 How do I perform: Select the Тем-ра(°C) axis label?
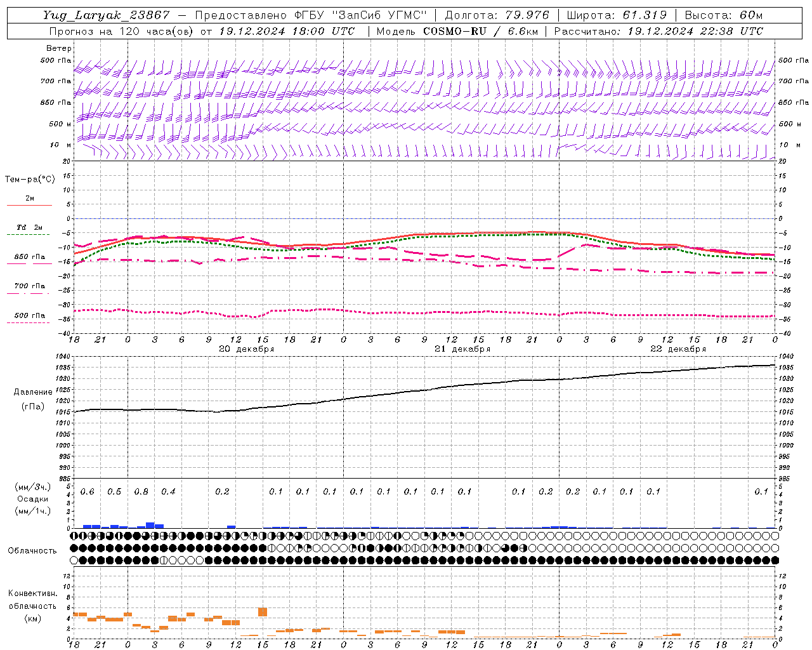click(x=30, y=180)
